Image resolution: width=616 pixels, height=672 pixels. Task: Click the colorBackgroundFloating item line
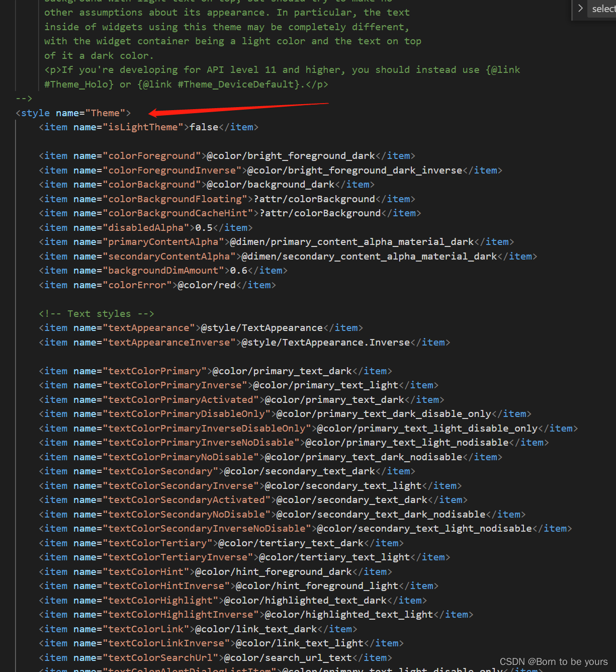click(227, 199)
